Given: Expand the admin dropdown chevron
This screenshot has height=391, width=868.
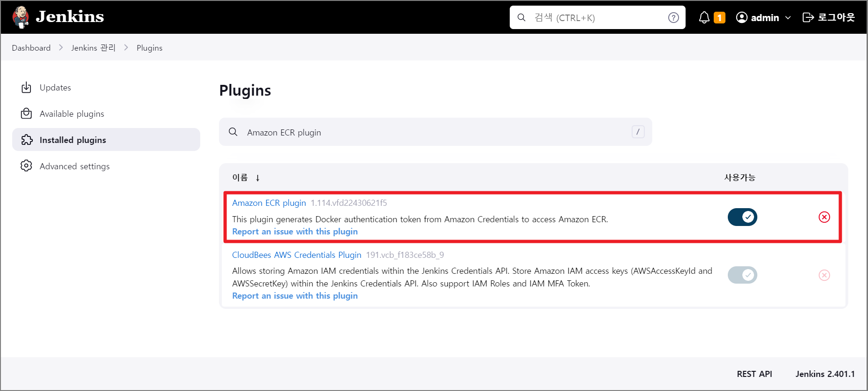Looking at the screenshot, I should point(788,18).
